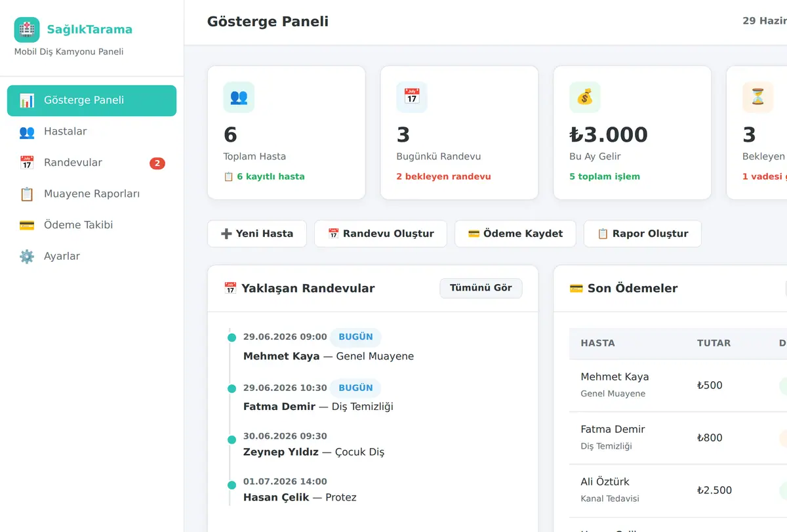Open the Hastalar menu item
The height and width of the screenshot is (532, 787).
[x=92, y=132]
